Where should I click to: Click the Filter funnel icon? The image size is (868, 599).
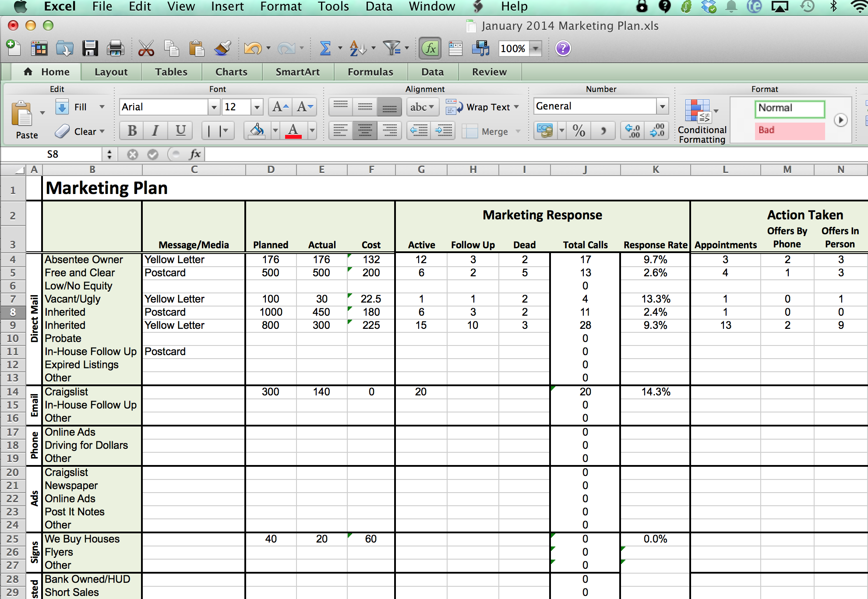point(391,48)
